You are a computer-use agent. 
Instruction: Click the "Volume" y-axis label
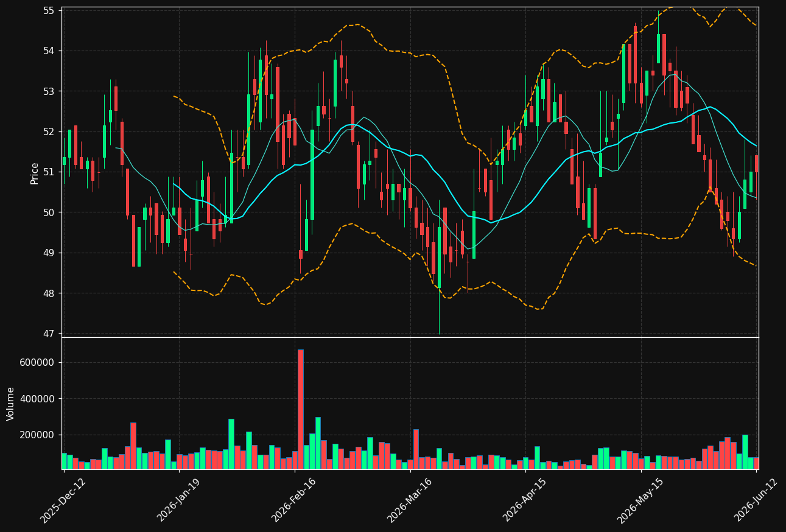10,404
